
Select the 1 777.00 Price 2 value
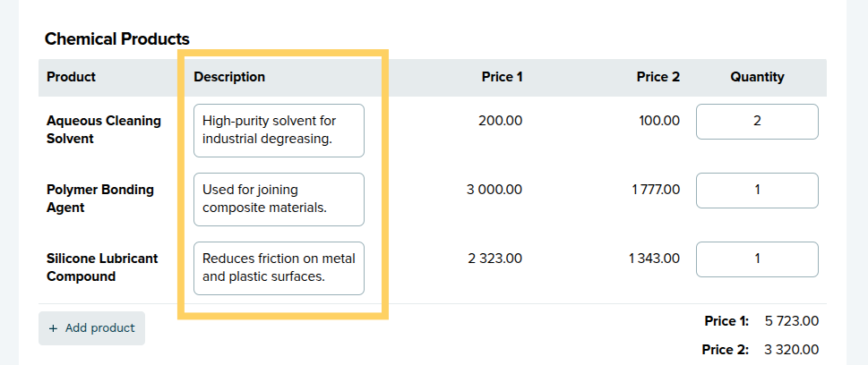pos(655,190)
